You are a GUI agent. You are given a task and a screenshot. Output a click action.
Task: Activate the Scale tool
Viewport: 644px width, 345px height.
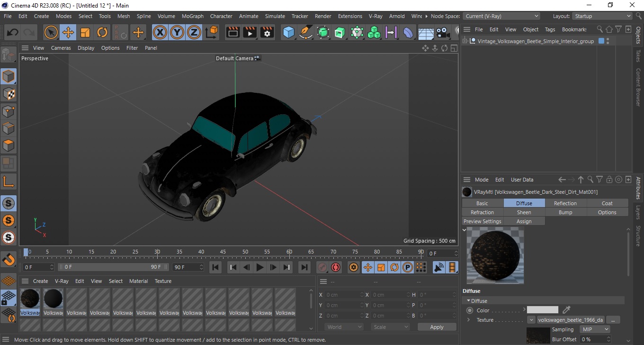point(85,33)
